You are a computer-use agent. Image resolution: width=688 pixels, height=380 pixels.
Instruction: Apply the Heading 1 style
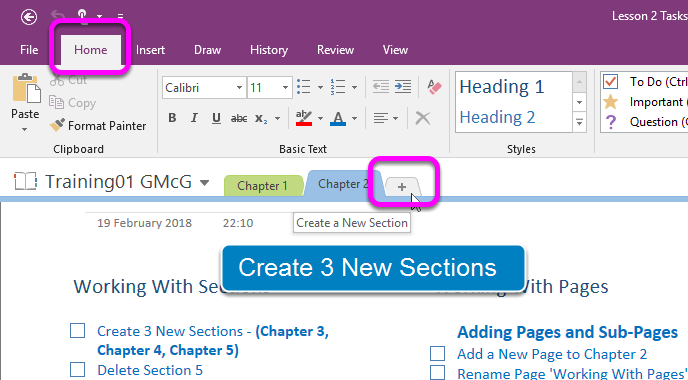(502, 86)
